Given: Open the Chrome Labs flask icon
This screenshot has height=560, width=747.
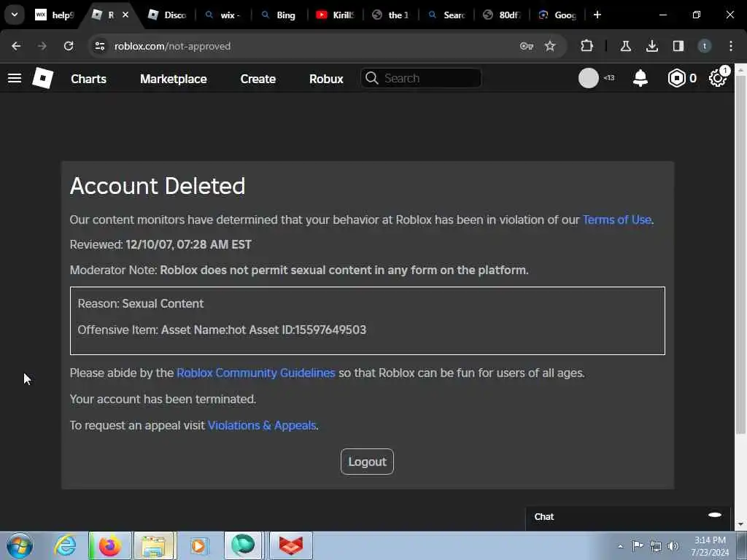Looking at the screenshot, I should [625, 46].
